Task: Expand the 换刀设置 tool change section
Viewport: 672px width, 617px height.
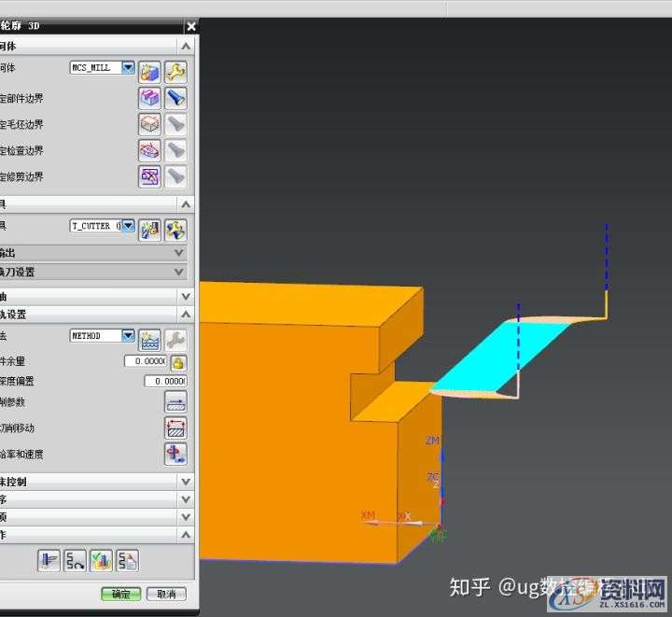Action: (179, 272)
